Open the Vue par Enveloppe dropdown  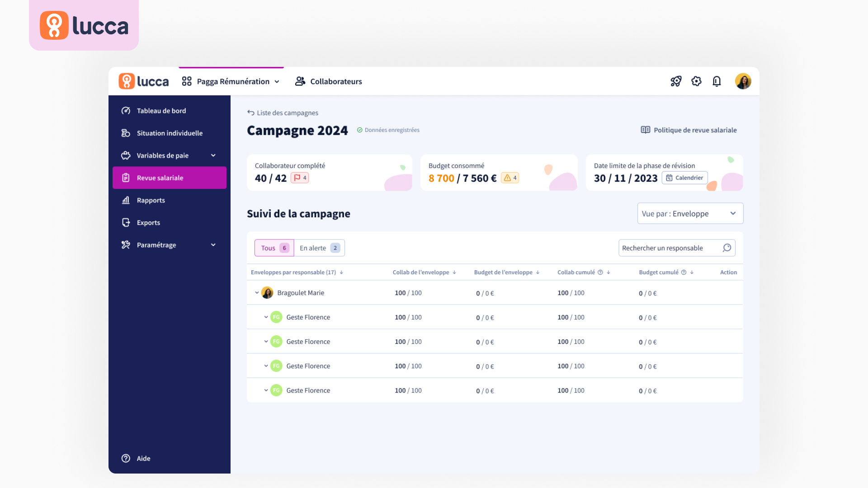pyautogui.click(x=690, y=213)
